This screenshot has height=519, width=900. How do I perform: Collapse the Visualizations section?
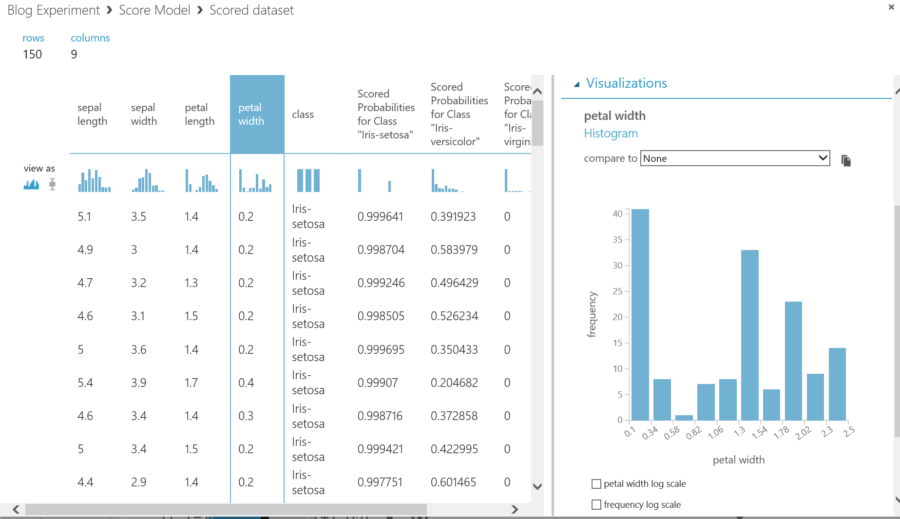(577, 84)
